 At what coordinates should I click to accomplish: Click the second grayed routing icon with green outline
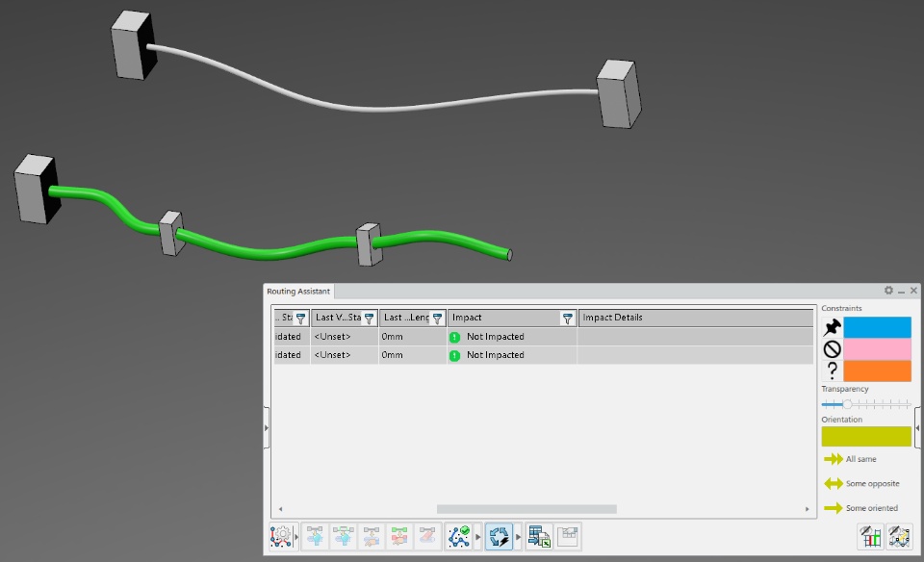point(343,537)
